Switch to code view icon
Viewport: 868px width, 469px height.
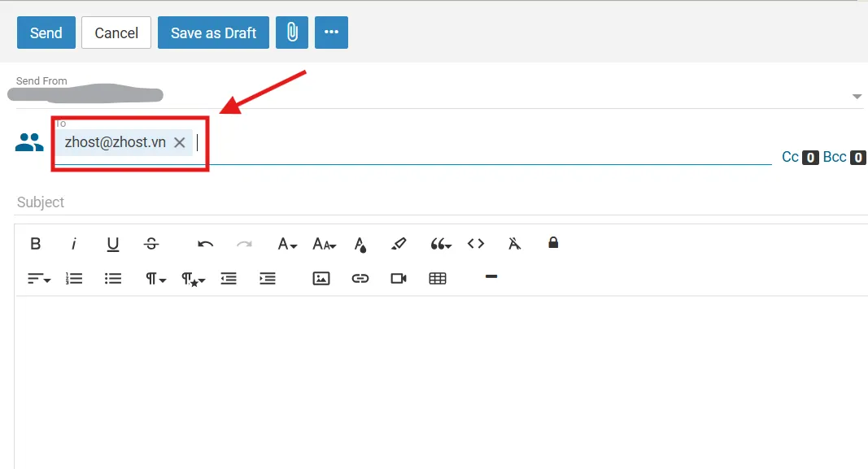pyautogui.click(x=476, y=243)
